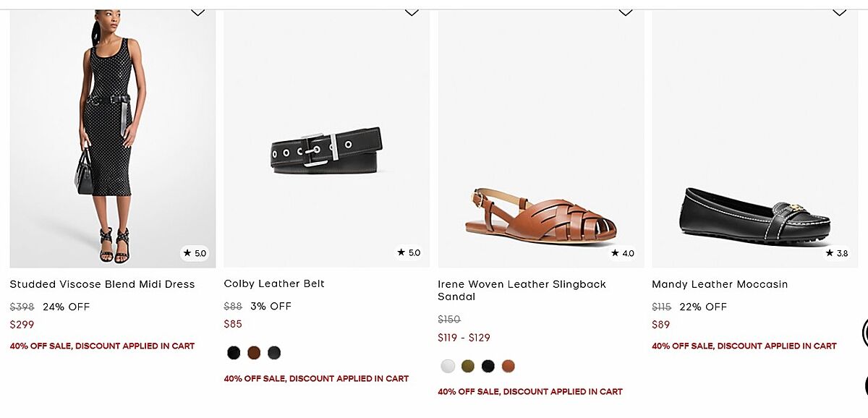Favorite the Studded Viscose Blend Midi Dress

197,12
